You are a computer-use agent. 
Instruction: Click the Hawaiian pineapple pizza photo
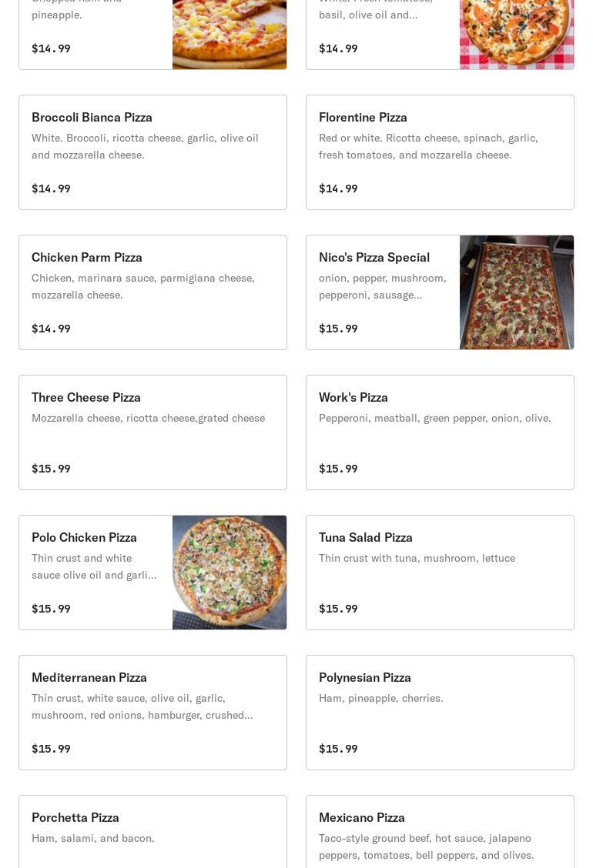click(x=229, y=35)
